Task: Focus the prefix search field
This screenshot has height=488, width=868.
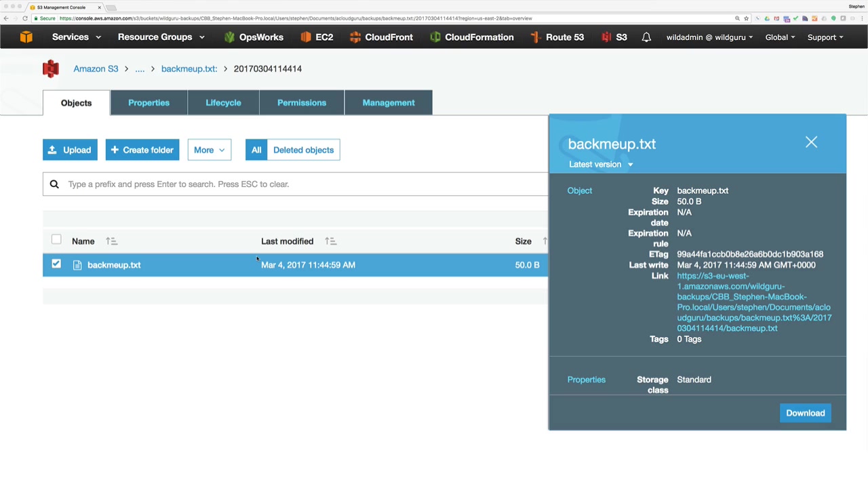Action: coord(295,184)
